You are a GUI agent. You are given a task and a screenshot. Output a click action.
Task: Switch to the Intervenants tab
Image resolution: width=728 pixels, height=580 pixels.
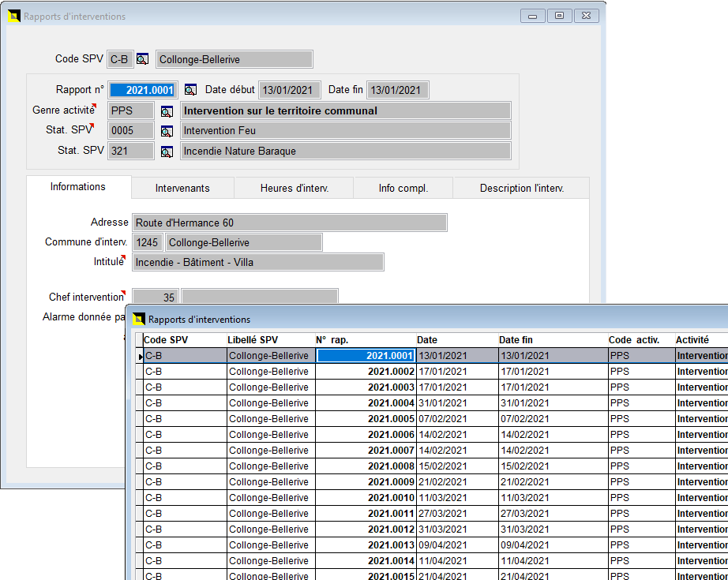(182, 189)
